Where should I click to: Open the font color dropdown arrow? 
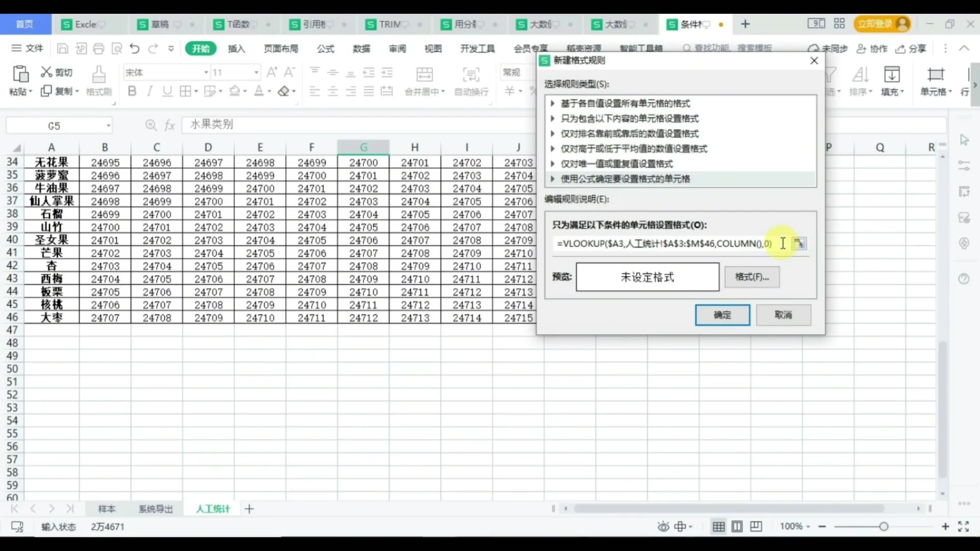coord(269,92)
